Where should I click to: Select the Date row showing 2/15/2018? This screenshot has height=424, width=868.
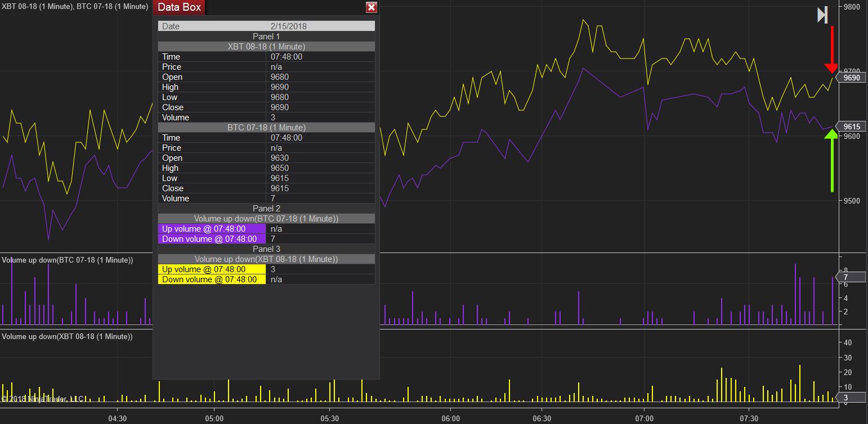click(266, 26)
